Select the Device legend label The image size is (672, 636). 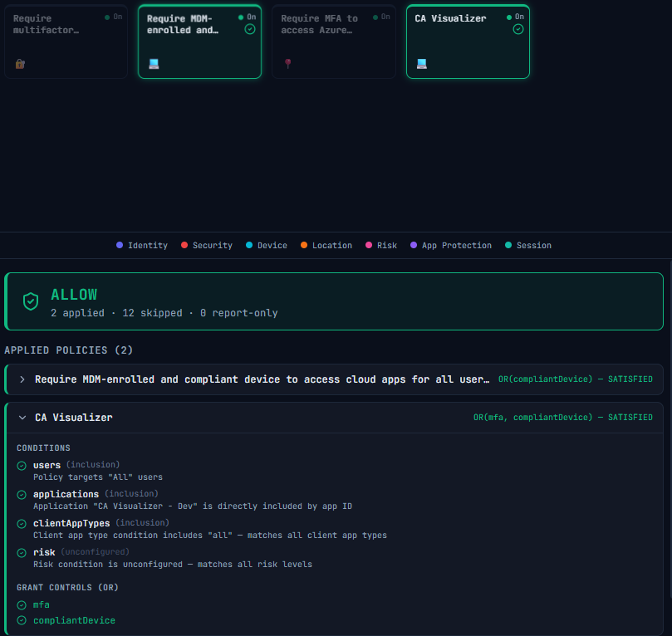(272, 246)
